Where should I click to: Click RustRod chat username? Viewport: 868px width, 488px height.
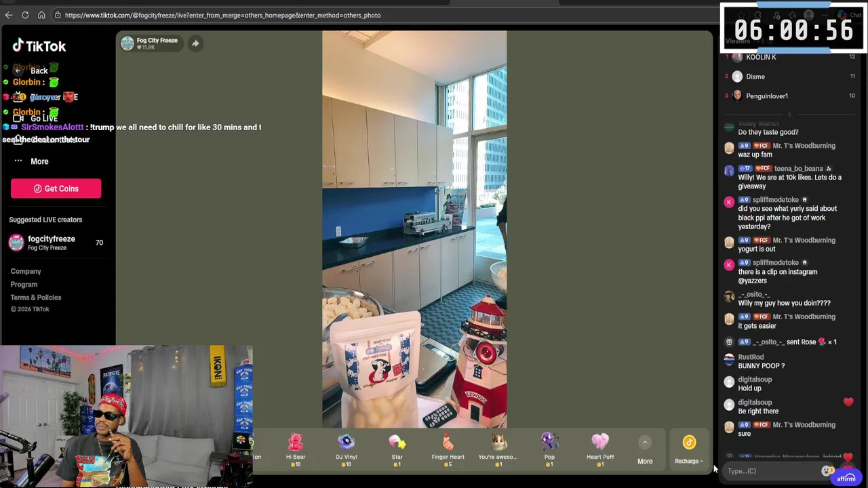(x=751, y=357)
